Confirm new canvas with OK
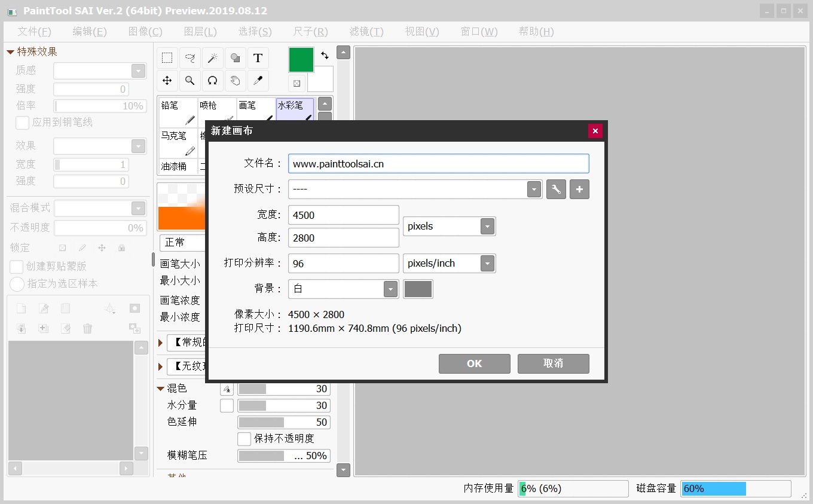813x504 pixels. tap(475, 364)
